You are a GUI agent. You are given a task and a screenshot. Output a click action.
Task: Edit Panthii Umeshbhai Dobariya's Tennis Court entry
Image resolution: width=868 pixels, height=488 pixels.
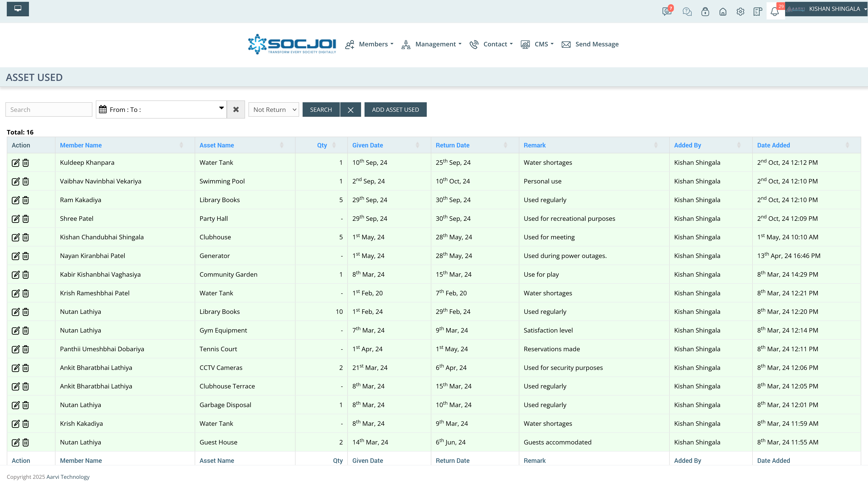(x=16, y=349)
